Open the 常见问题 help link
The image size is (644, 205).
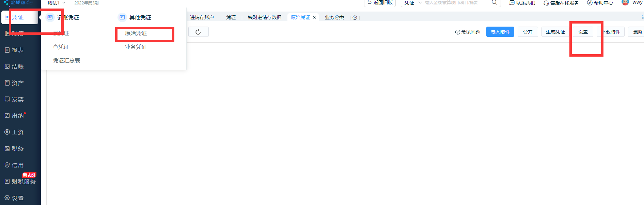468,32
